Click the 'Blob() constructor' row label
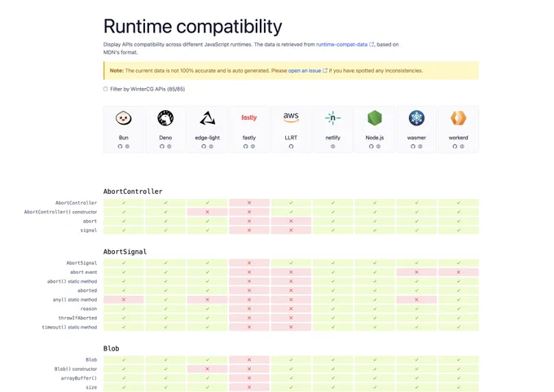This screenshot has width=554, height=392. pyautogui.click(x=76, y=369)
